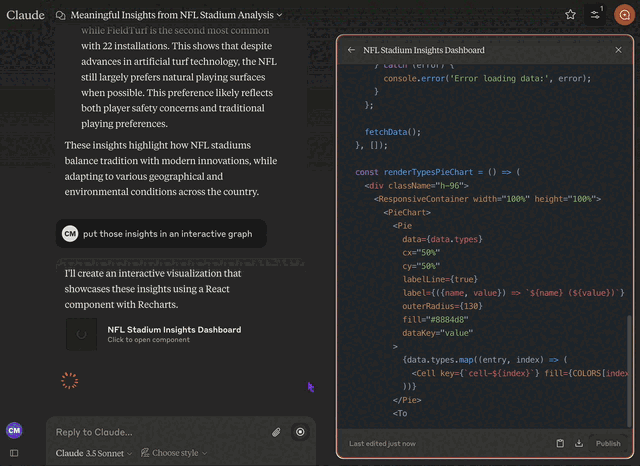Click the ResponsiveContainer code line
The height and width of the screenshot is (466, 640).
487,199
